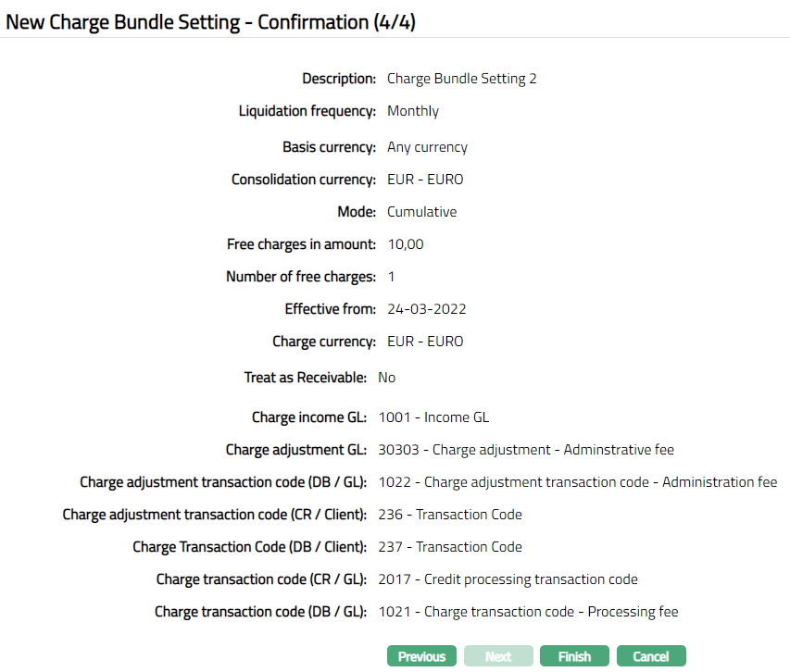This screenshot has height=672, width=790.
Task: Click '2017 - Credit processing transaction code'
Action: (508, 579)
